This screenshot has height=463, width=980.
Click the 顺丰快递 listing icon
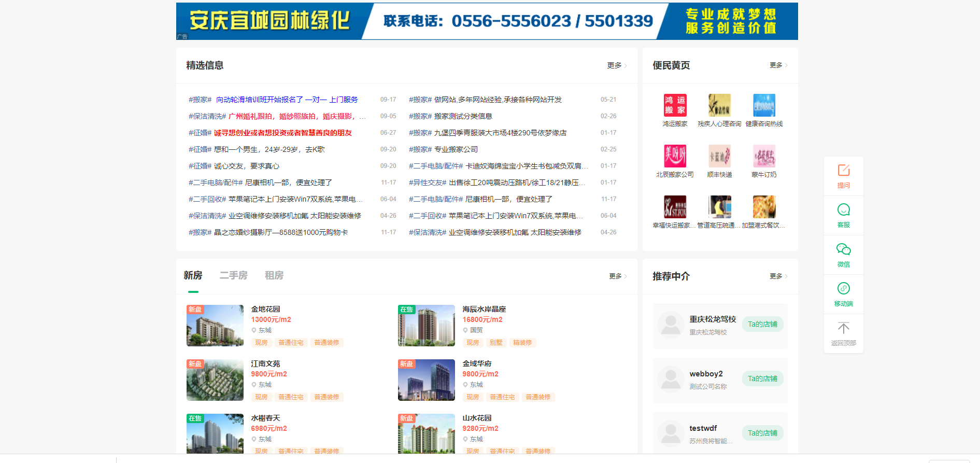(x=719, y=156)
